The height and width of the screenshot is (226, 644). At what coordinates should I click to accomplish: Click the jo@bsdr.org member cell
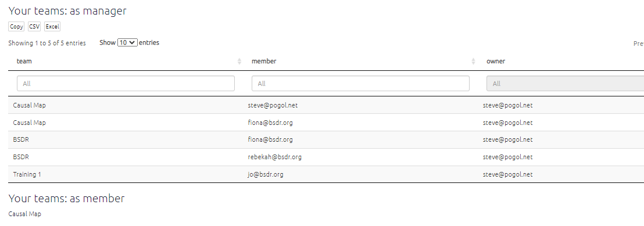click(265, 174)
